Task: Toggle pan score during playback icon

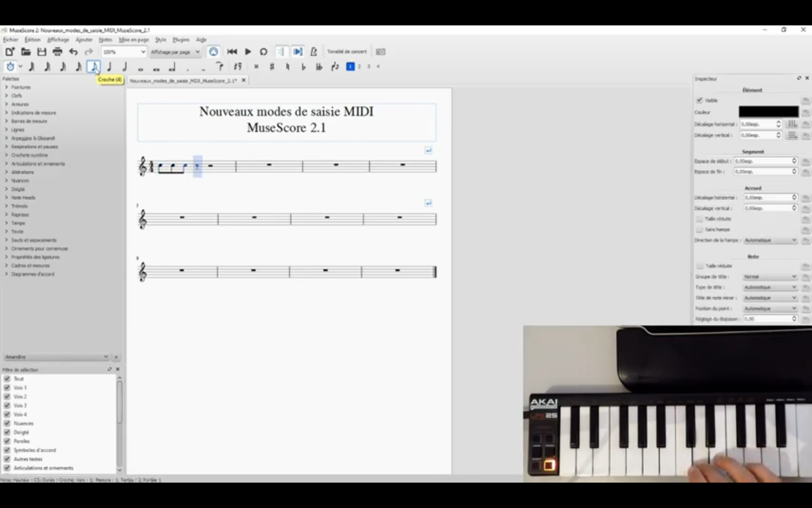Action: (298, 51)
